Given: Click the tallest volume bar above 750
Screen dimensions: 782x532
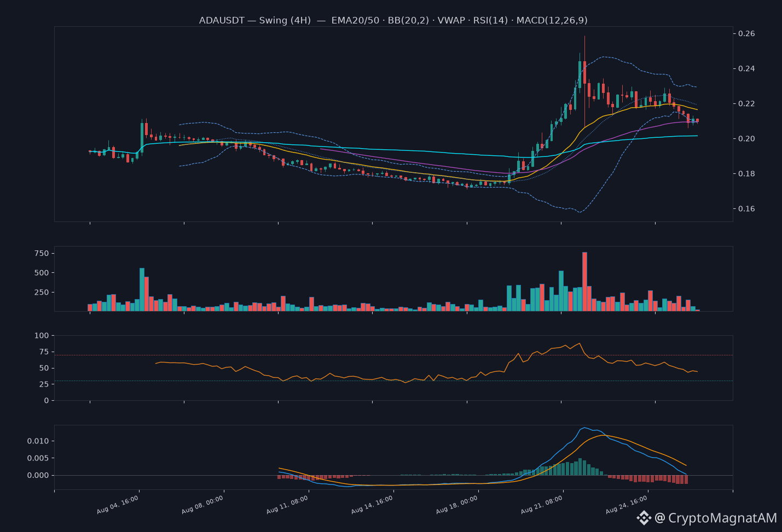Looking at the screenshot, I should pyautogui.click(x=584, y=282).
